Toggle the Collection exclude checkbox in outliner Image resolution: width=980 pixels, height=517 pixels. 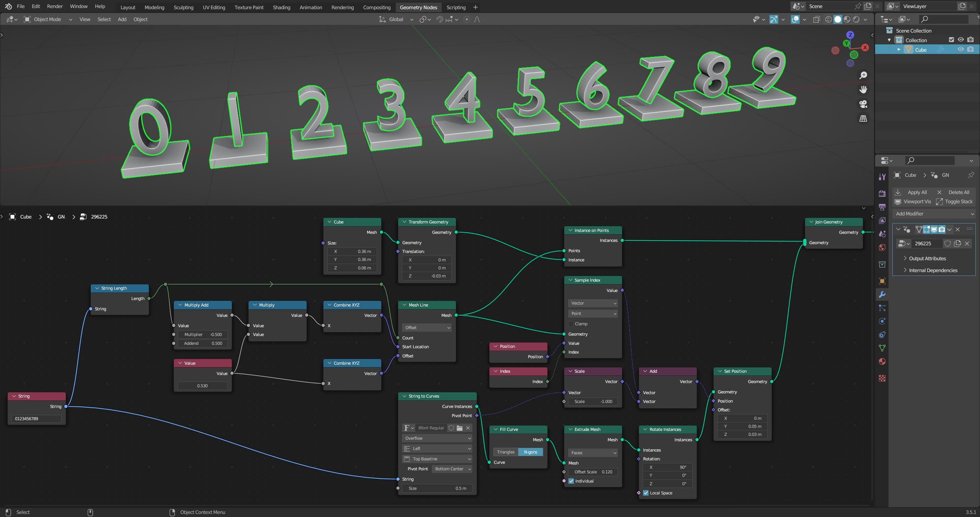[951, 40]
